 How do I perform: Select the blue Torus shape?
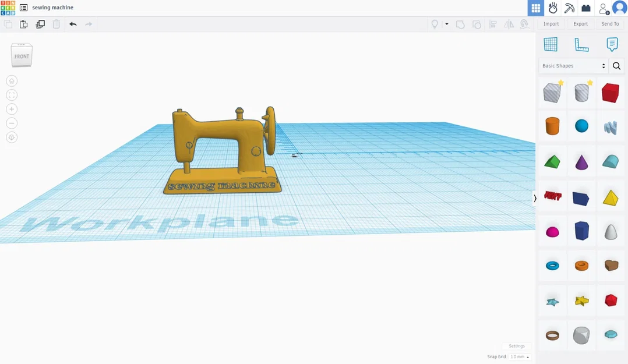point(552,266)
